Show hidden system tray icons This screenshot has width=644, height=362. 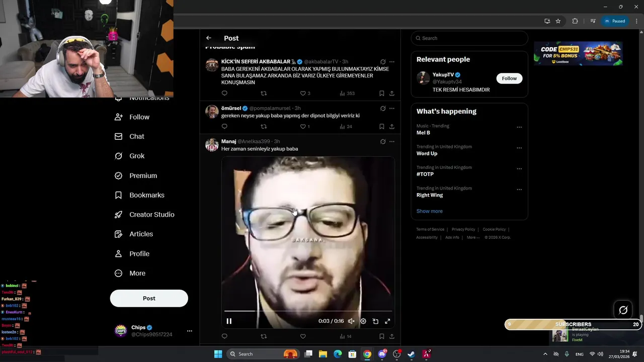[x=545, y=354]
